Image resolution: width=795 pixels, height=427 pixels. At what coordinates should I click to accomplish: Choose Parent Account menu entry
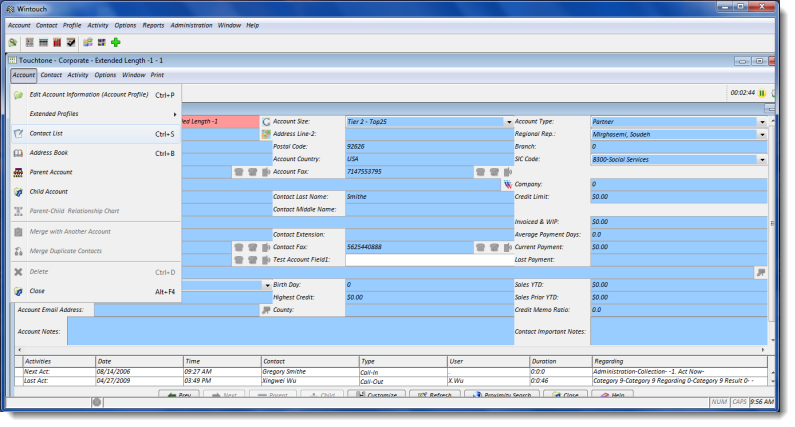tap(96, 172)
